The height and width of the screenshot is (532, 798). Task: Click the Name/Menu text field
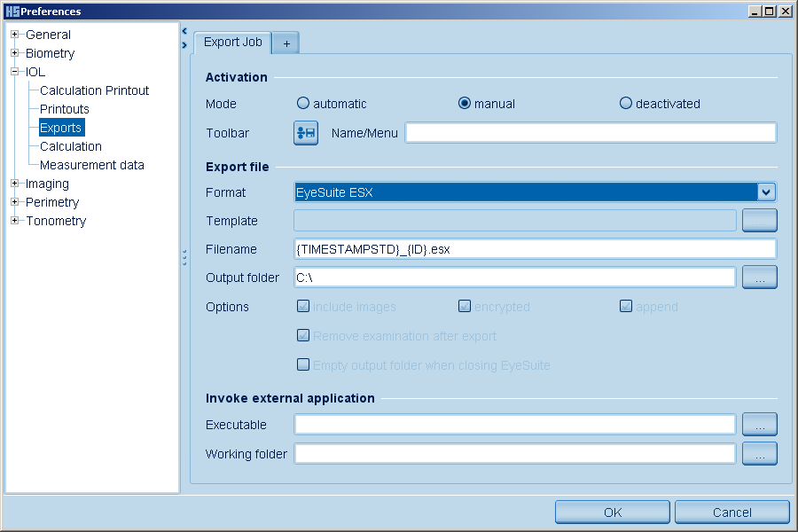pyautogui.click(x=591, y=133)
